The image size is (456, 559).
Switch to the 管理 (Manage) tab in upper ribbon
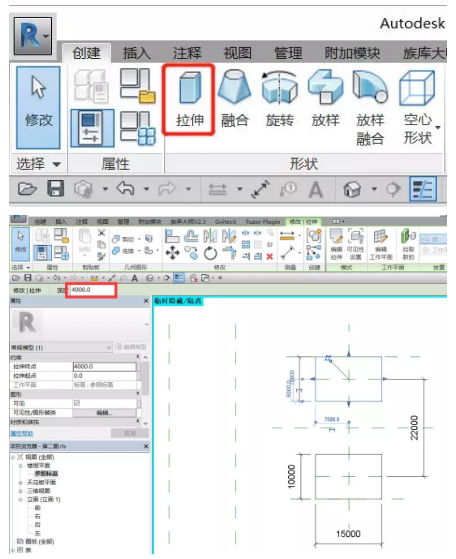[288, 53]
